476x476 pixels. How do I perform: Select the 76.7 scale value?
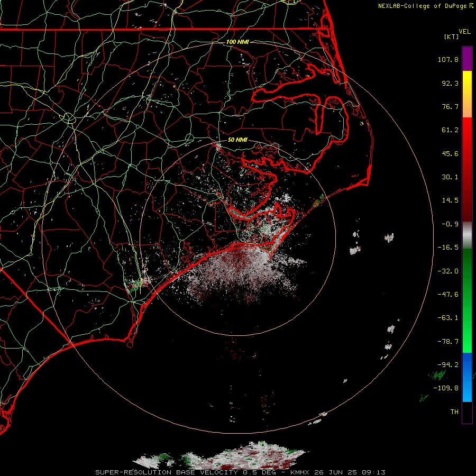(x=450, y=106)
